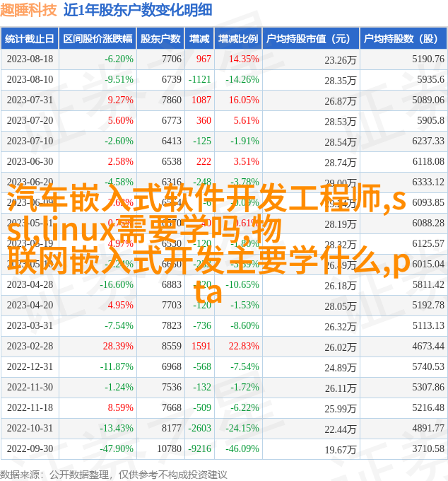Select the 股东户数 column header

click(160, 39)
